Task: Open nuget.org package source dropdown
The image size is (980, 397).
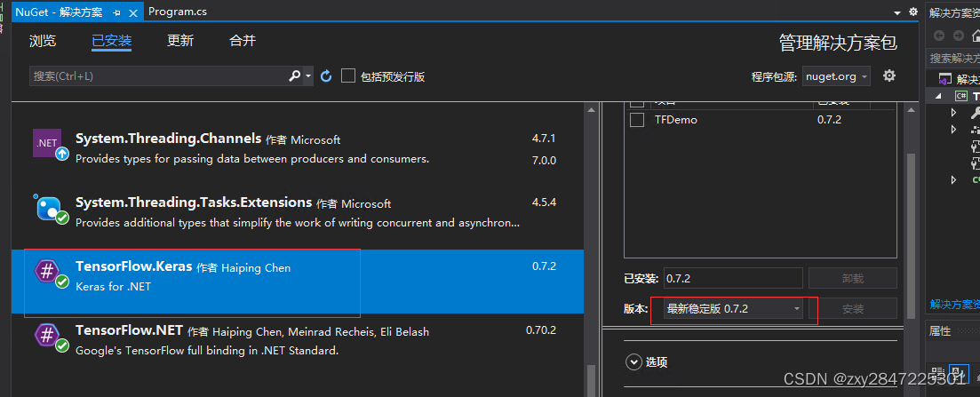Action: pos(836,76)
